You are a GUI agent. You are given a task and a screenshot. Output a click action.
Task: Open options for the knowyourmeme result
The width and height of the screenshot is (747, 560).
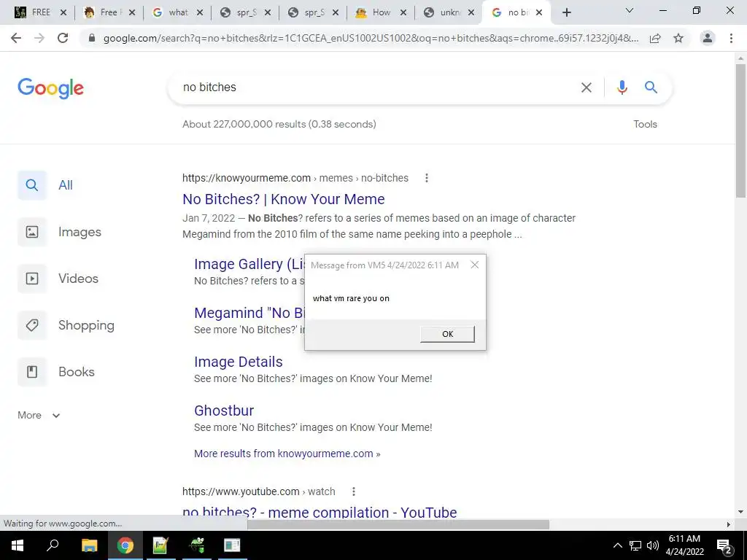click(426, 178)
